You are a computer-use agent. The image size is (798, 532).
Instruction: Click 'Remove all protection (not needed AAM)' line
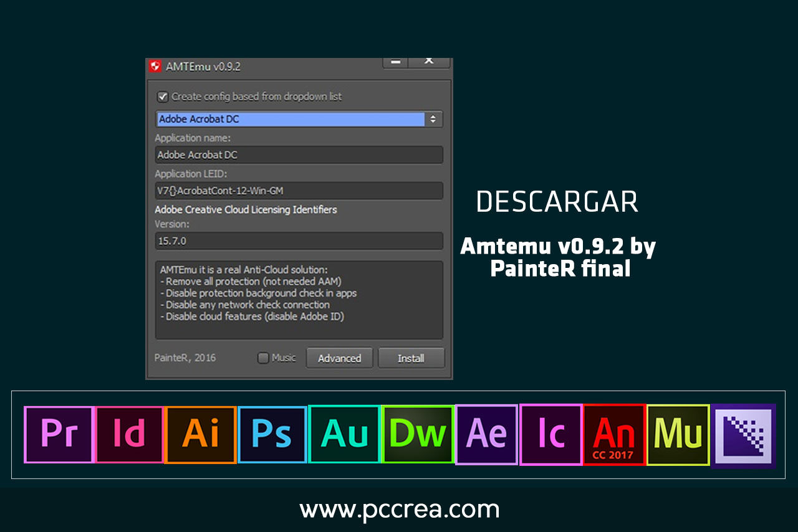pyautogui.click(x=251, y=282)
